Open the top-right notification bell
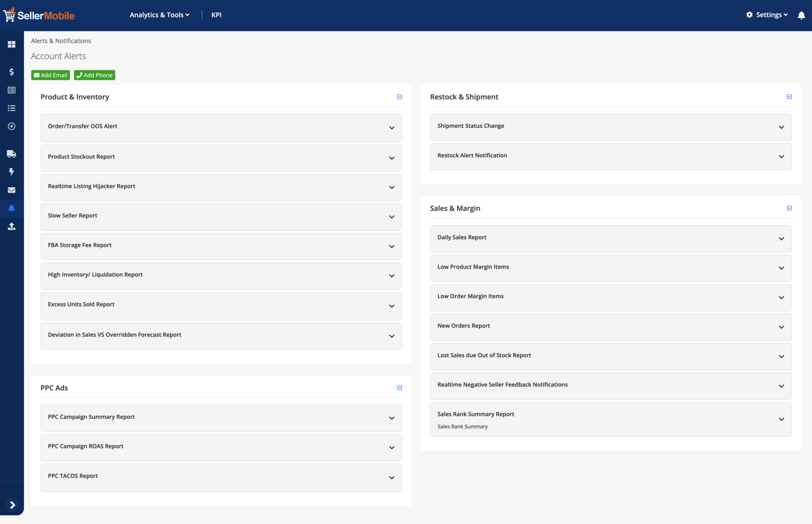Image resolution: width=812 pixels, height=524 pixels. pos(801,15)
